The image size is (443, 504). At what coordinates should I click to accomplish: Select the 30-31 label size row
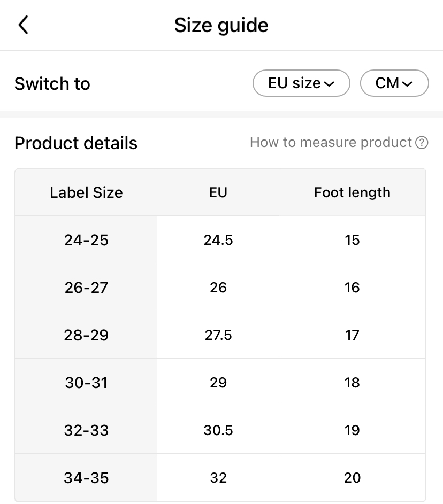click(x=86, y=383)
